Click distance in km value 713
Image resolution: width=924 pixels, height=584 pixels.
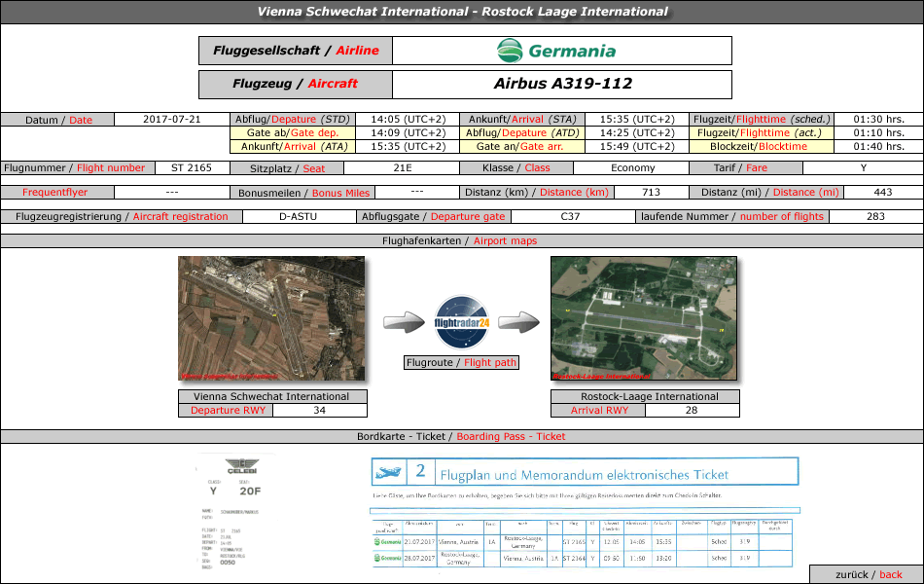pyautogui.click(x=651, y=193)
